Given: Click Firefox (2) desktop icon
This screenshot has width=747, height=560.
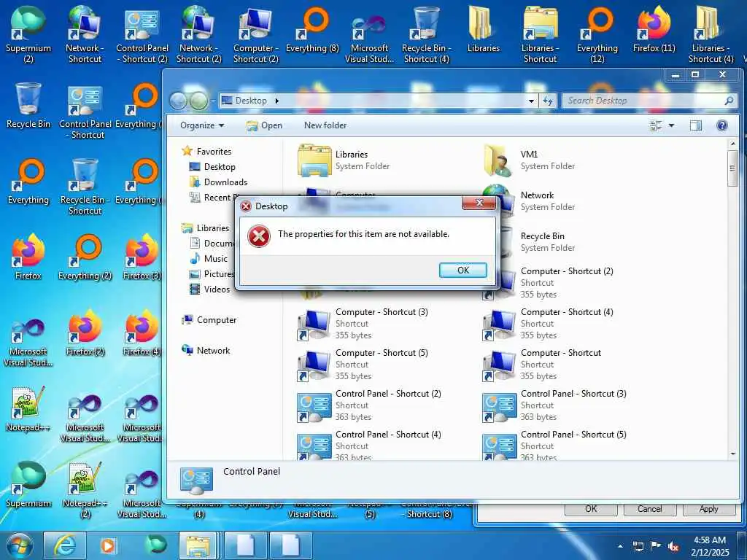Looking at the screenshot, I should 85,332.
